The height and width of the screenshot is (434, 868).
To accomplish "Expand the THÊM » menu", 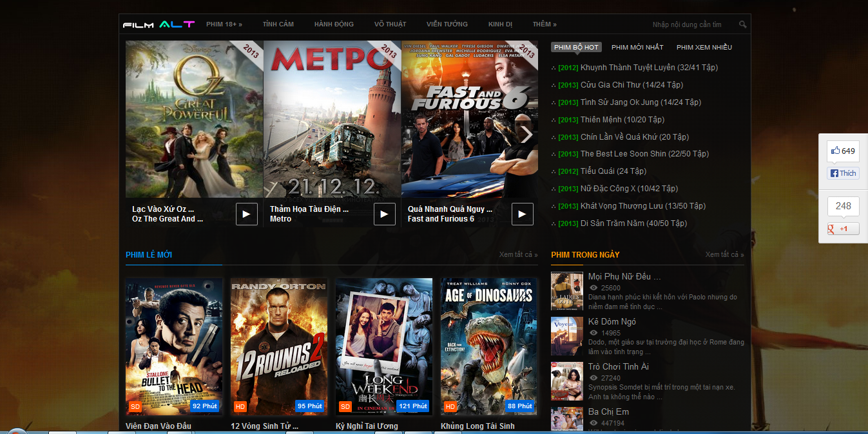I will click(545, 24).
